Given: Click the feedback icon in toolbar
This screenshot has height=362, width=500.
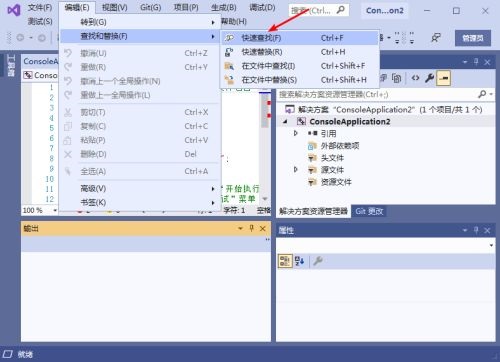Looking at the screenshot, I should [x=436, y=38].
